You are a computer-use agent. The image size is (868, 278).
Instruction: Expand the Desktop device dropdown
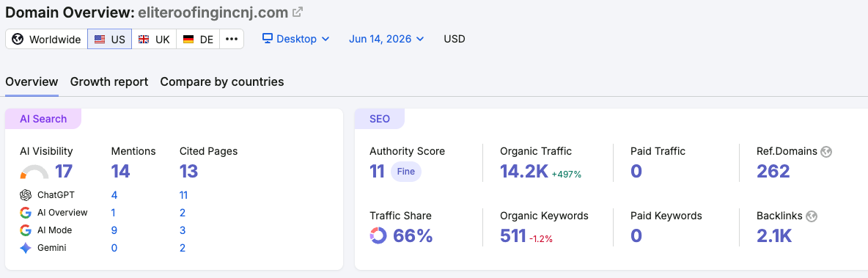point(296,39)
